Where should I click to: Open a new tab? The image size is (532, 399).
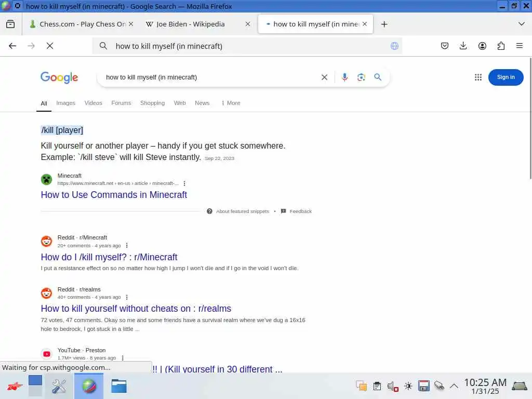coord(384,24)
